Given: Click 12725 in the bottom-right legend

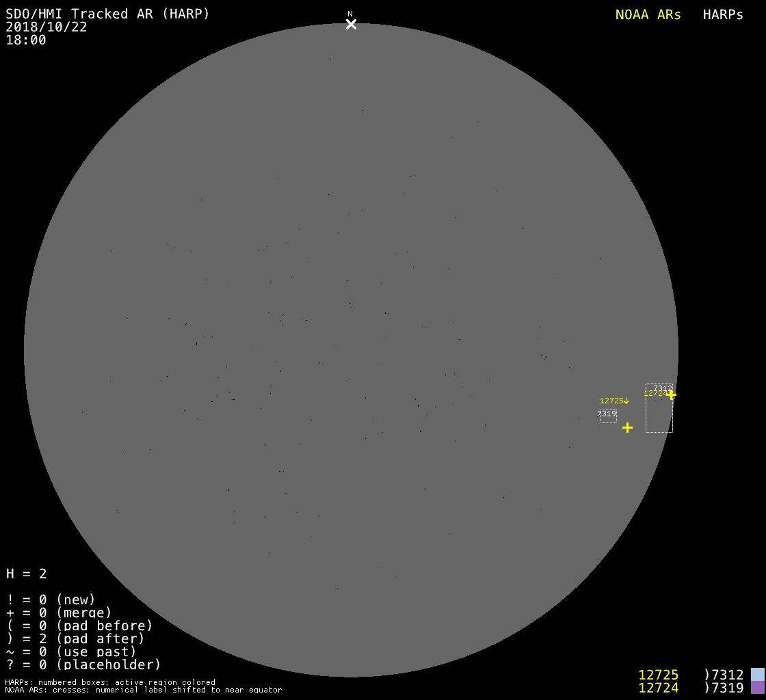Looking at the screenshot, I should tap(658, 675).
